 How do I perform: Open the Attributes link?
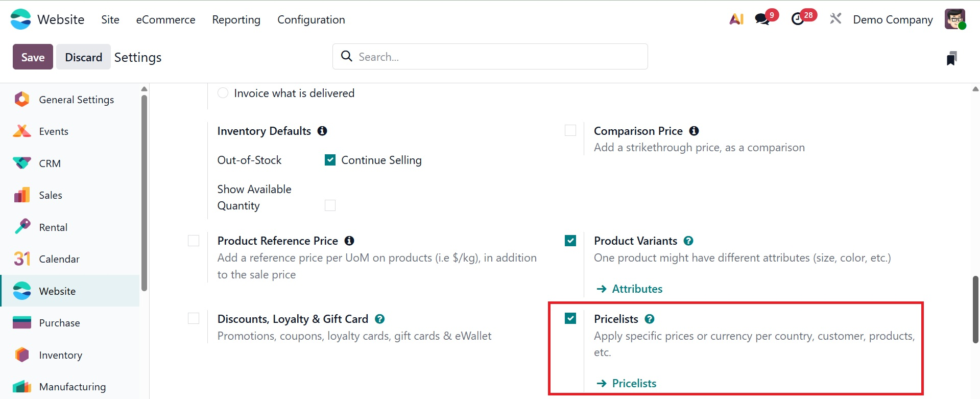637,289
